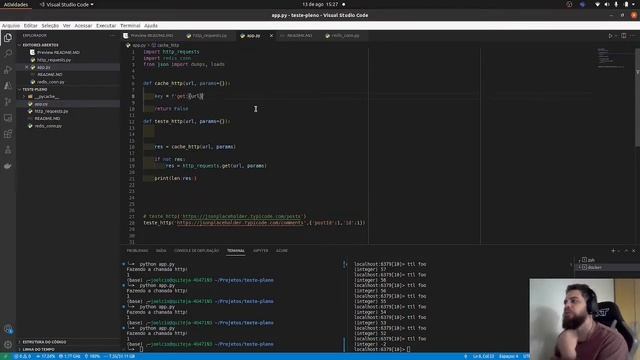
Task: Open network icon in top bar
Action: [597, 4]
